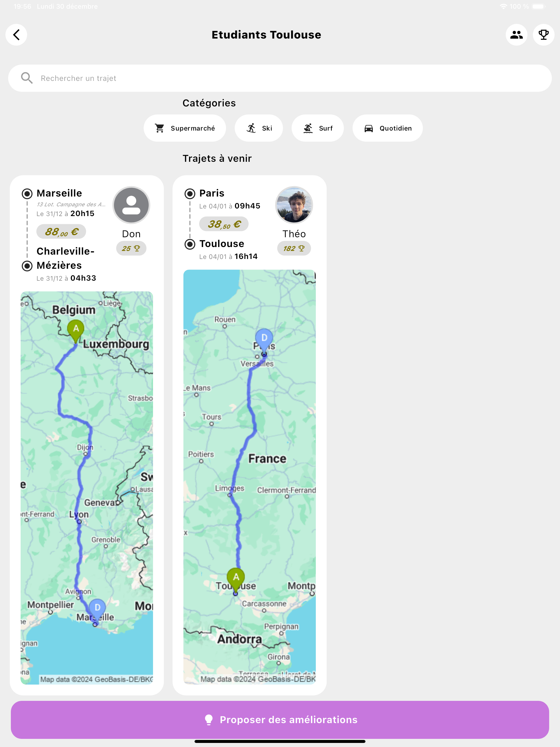Click the shopping cart icon
This screenshot has height=747, width=560.
pyautogui.click(x=160, y=128)
